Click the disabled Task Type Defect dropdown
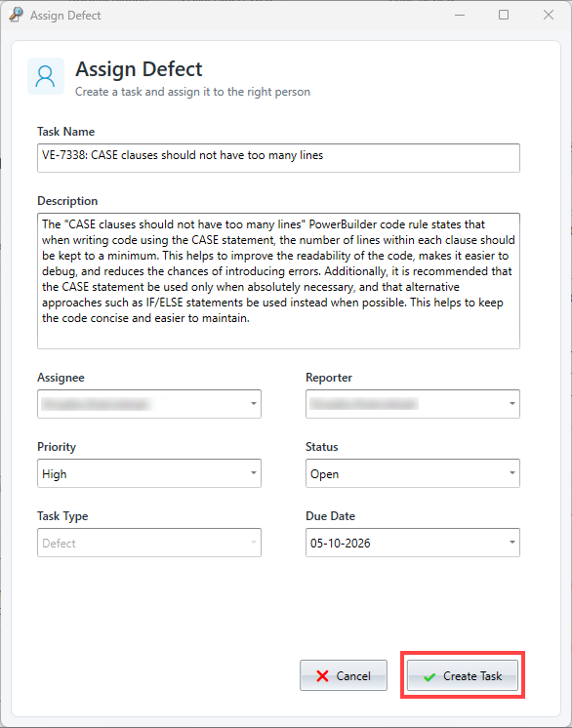The height and width of the screenshot is (728, 572). pos(149,543)
